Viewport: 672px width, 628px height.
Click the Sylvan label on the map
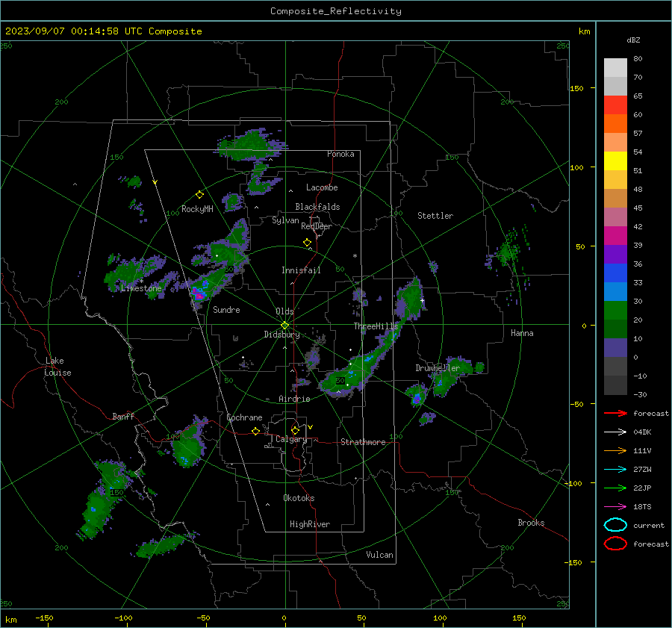(285, 220)
